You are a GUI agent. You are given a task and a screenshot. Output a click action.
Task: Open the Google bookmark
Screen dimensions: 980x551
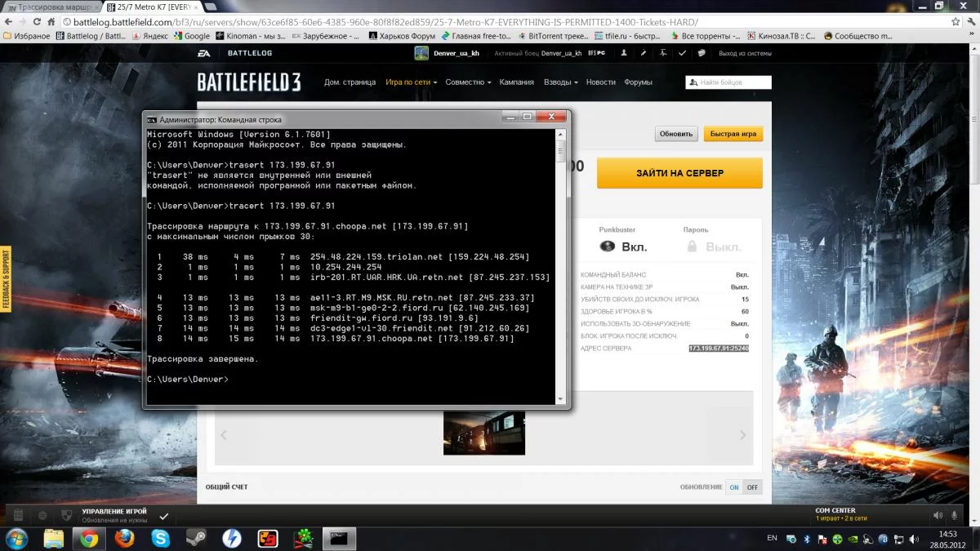pos(191,36)
